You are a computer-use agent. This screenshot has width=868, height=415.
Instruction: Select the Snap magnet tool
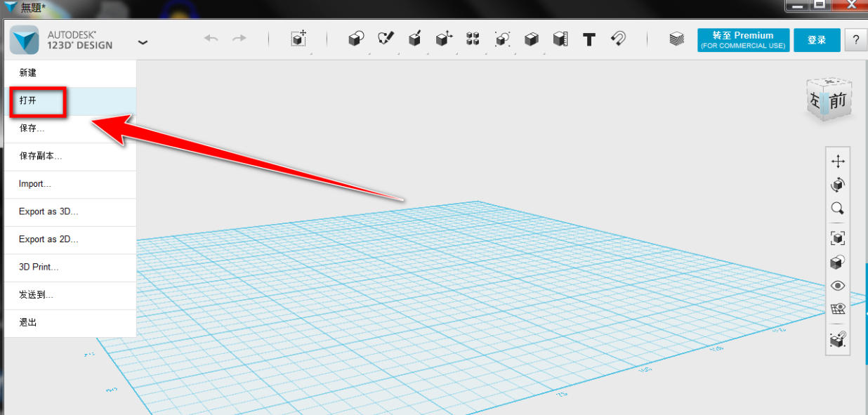[x=618, y=39]
